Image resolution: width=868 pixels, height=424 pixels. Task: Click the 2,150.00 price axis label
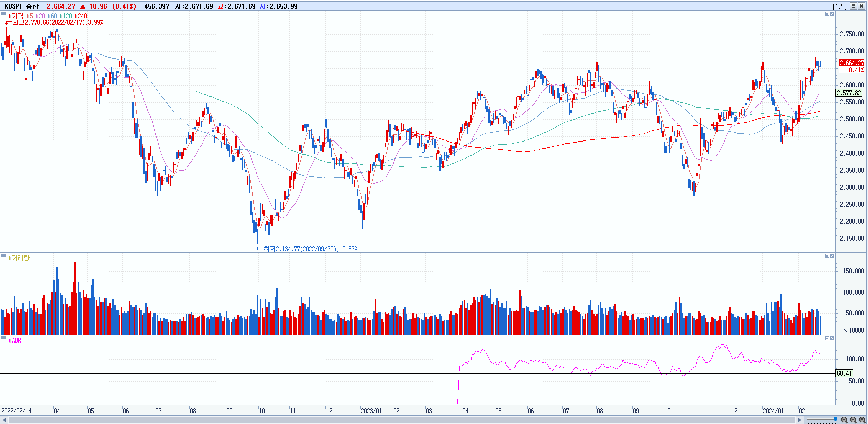pos(852,238)
